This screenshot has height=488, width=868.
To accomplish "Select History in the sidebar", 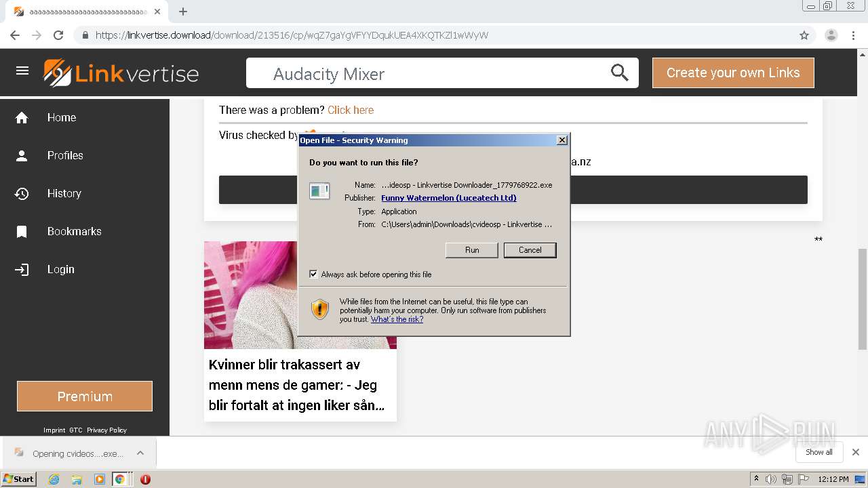I will pyautogui.click(x=64, y=194).
